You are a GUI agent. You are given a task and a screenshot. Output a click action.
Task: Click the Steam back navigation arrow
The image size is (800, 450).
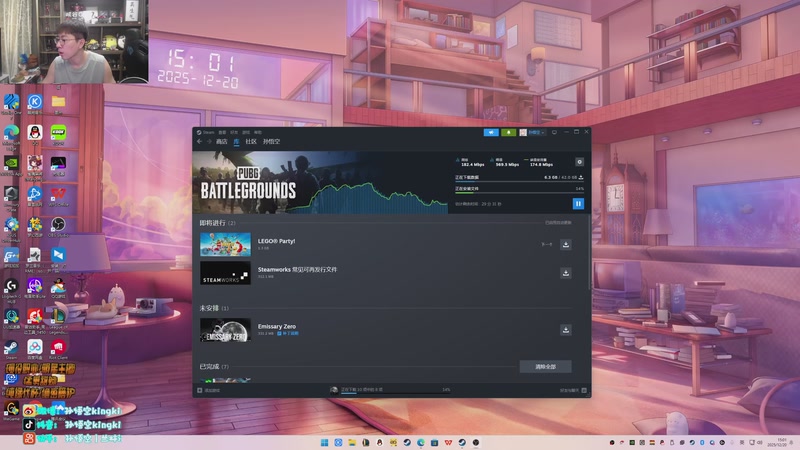(199, 141)
